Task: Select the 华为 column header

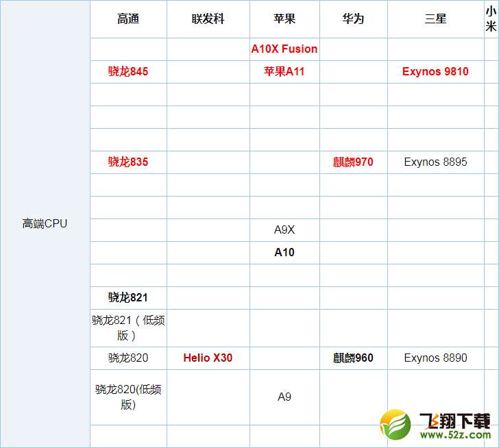Action: coord(353,19)
